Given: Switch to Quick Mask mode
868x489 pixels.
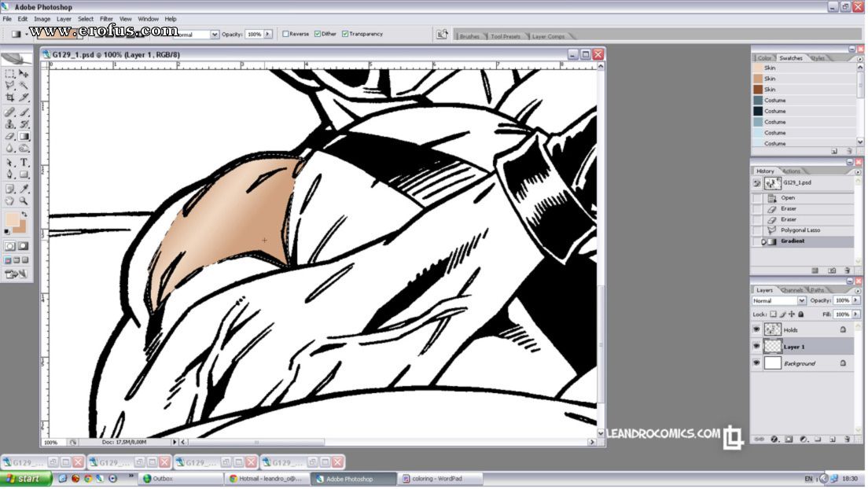Looking at the screenshot, I should [x=24, y=246].
